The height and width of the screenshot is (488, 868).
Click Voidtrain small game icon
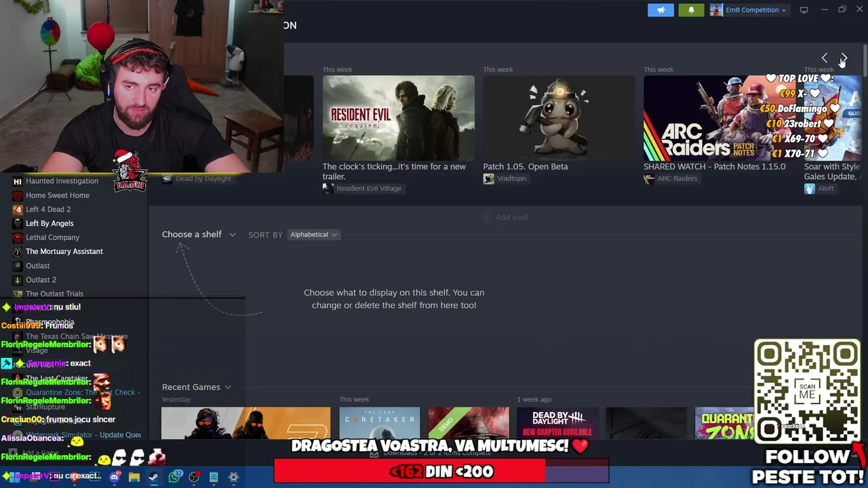tap(488, 179)
